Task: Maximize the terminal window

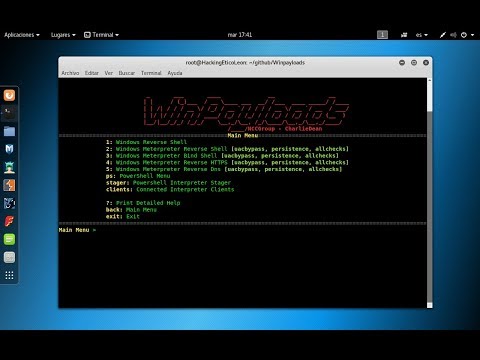Action: tap(414, 62)
